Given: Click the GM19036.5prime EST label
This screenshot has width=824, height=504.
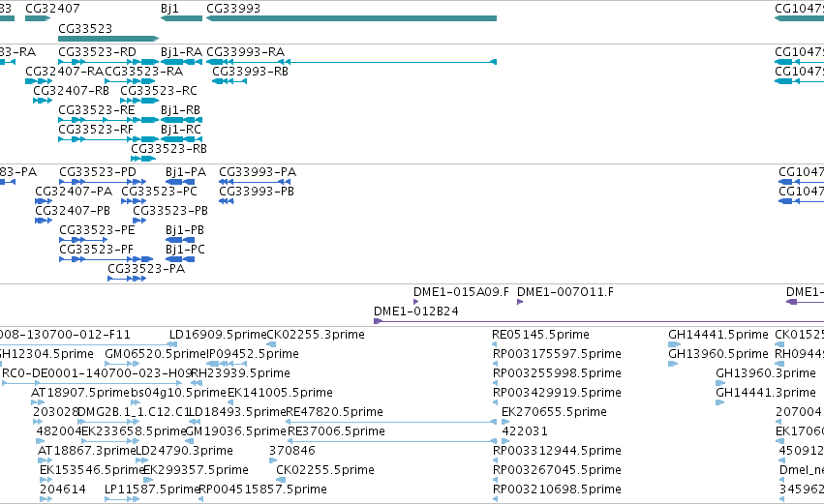Looking at the screenshot, I should click(236, 432).
